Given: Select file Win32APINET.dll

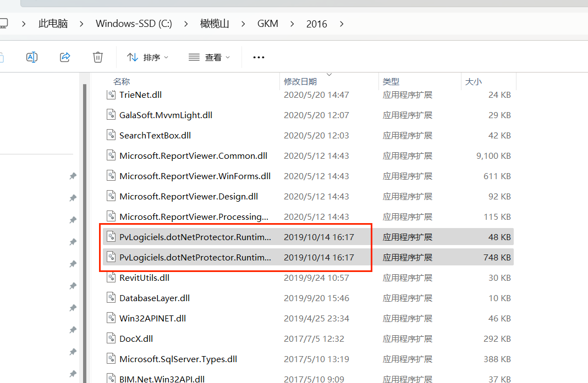Looking at the screenshot, I should [x=308, y=318].
